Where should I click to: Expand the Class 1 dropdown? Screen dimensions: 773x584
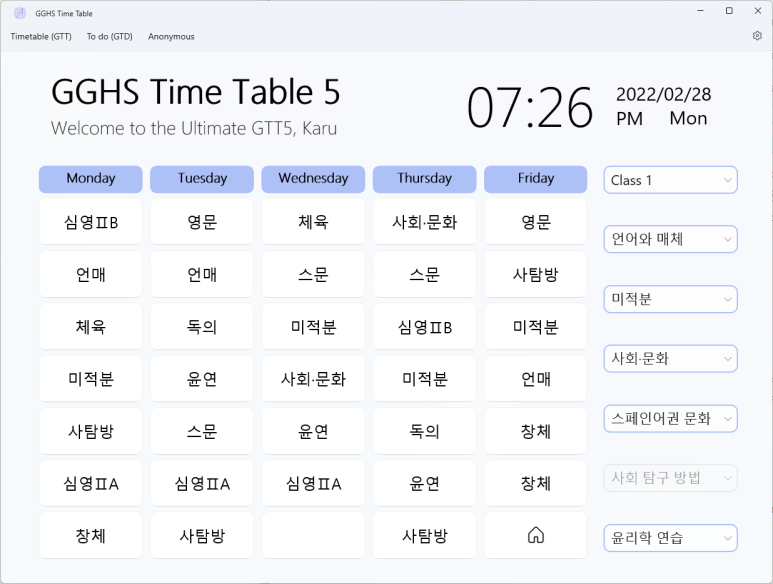[670, 180]
